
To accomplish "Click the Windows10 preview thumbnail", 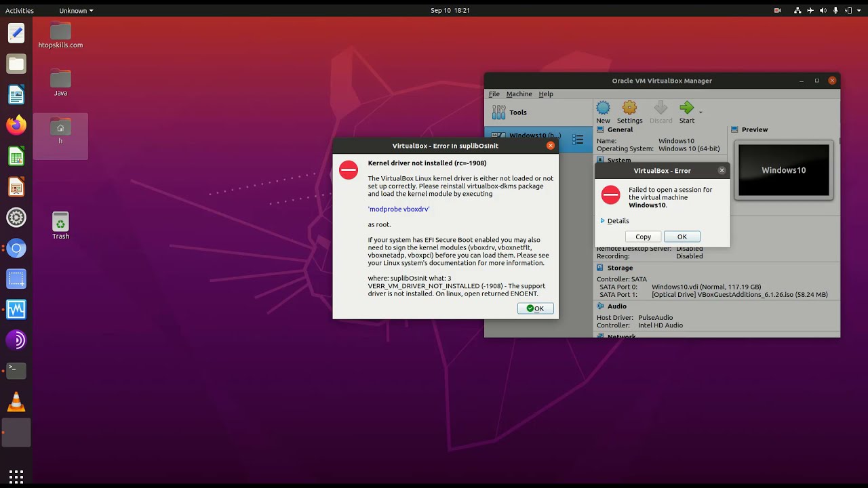I will click(x=783, y=170).
